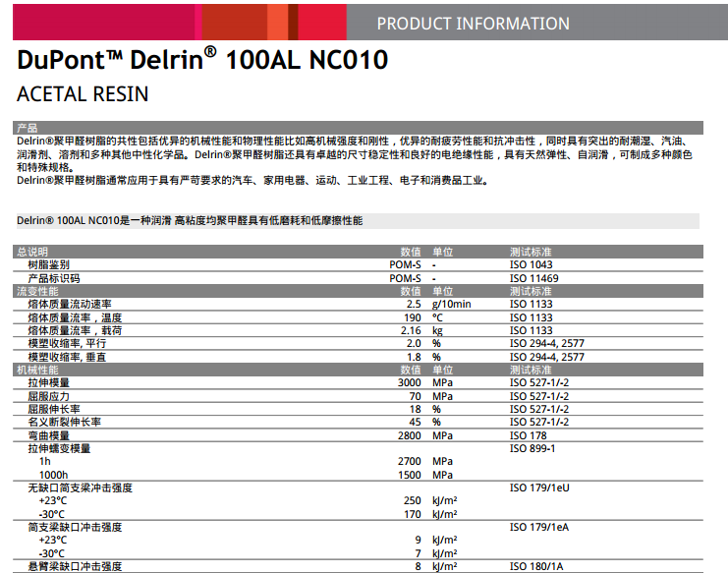Select the 屈服应力 row label
The image size is (728, 573).
pos(49,396)
